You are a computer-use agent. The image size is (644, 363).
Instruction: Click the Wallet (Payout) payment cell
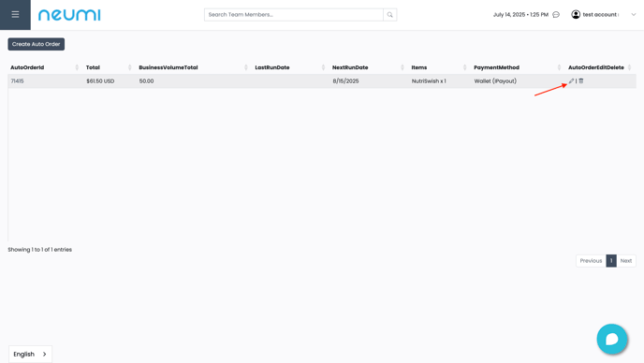click(495, 80)
